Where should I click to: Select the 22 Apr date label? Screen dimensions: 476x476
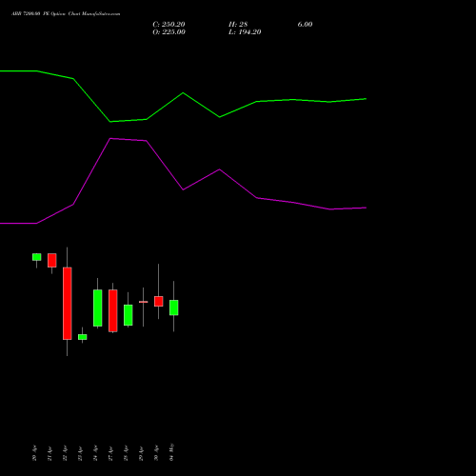pyautogui.click(x=65, y=453)
